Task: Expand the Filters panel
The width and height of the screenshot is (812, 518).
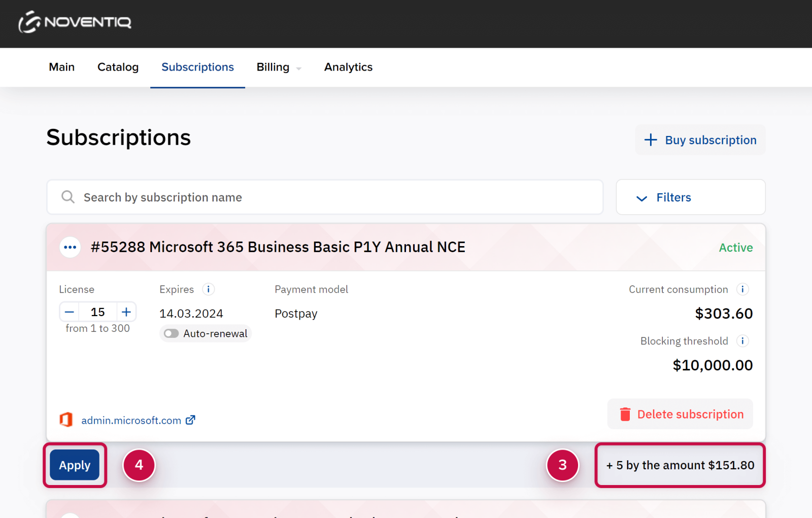Action: click(x=690, y=197)
